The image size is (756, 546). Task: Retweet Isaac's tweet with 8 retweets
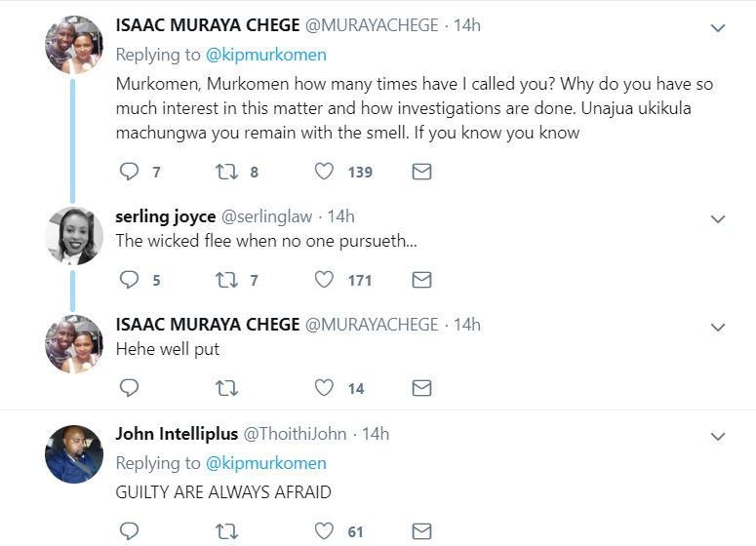click(226, 172)
